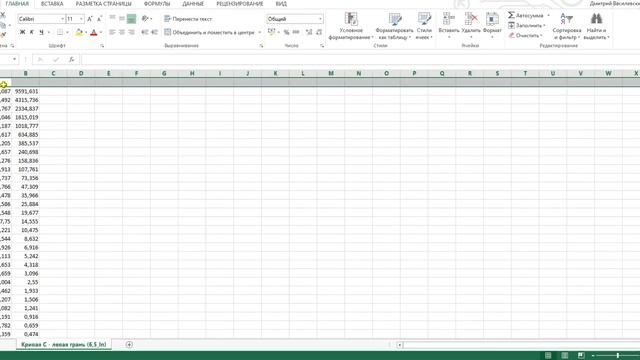Toggle middle vertical alignment
640x360 pixels.
[x=122, y=19]
